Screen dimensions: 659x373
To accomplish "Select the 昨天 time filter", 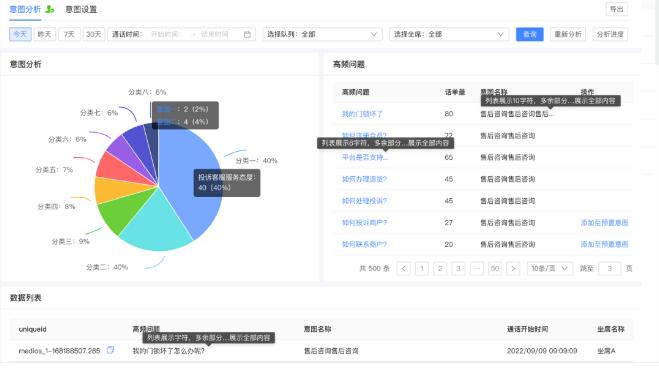I will tap(44, 34).
